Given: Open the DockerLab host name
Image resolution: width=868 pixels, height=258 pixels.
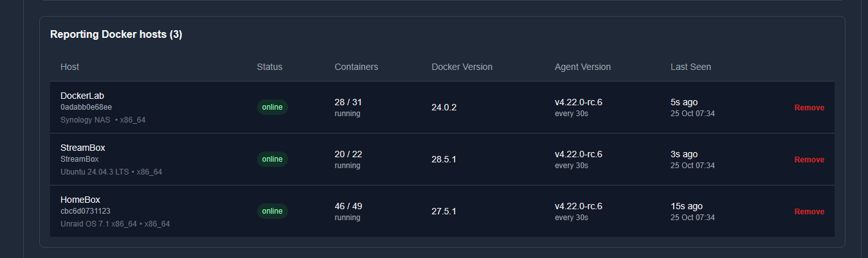Looking at the screenshot, I should 82,96.
